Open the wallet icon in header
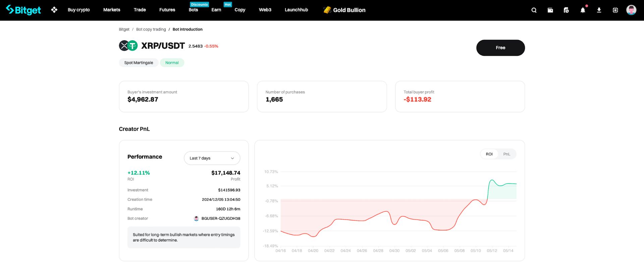This screenshot has height=269, width=644. click(x=550, y=10)
